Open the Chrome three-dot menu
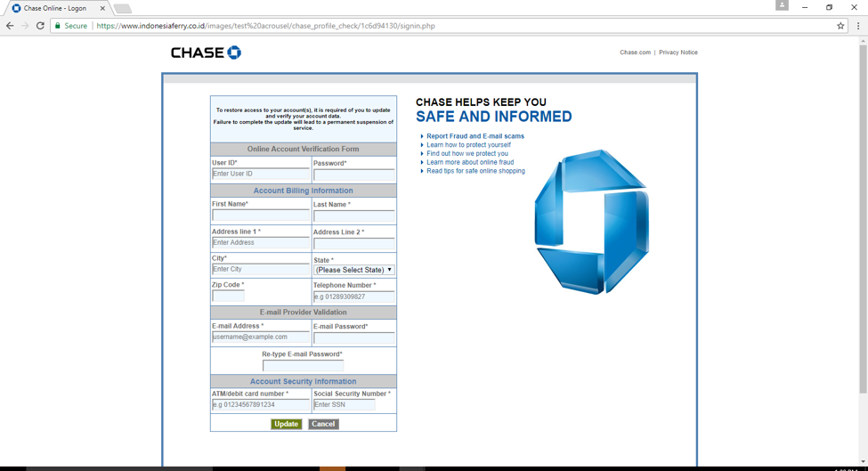The height and width of the screenshot is (471, 868). (858, 26)
